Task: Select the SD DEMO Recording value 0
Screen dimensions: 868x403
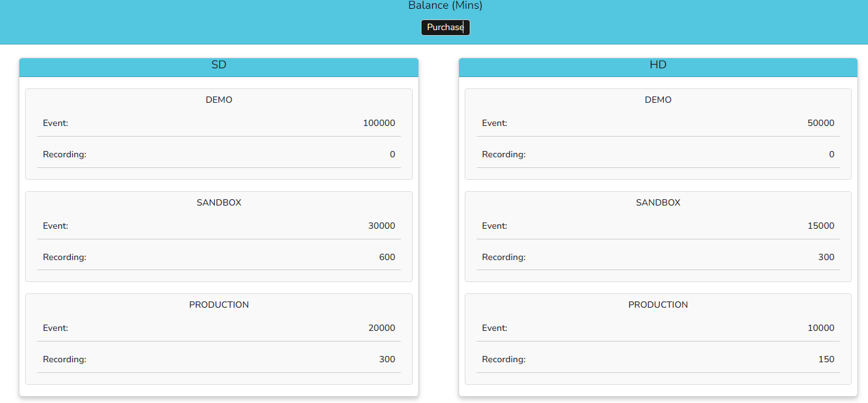Action: click(393, 154)
